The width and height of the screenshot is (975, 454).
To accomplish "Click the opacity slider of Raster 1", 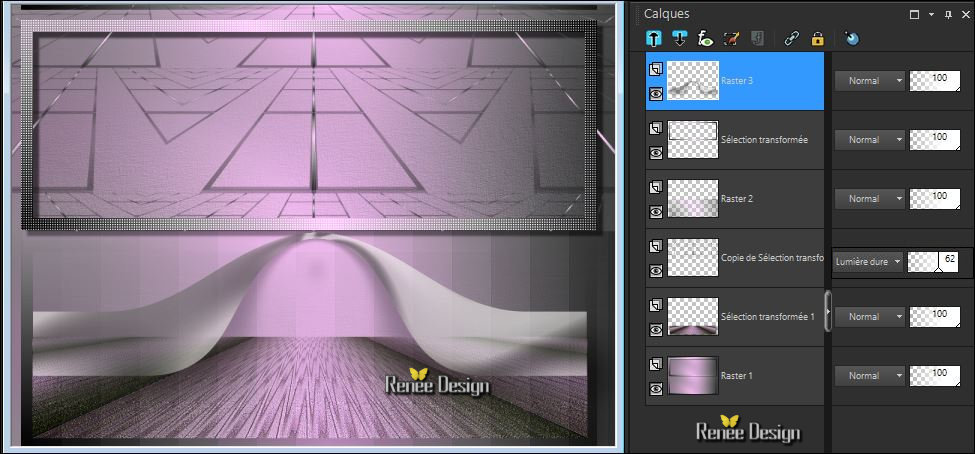I will click(x=935, y=376).
